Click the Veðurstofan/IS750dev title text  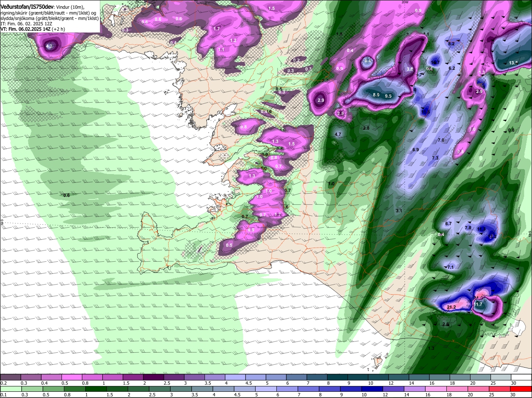point(27,7)
